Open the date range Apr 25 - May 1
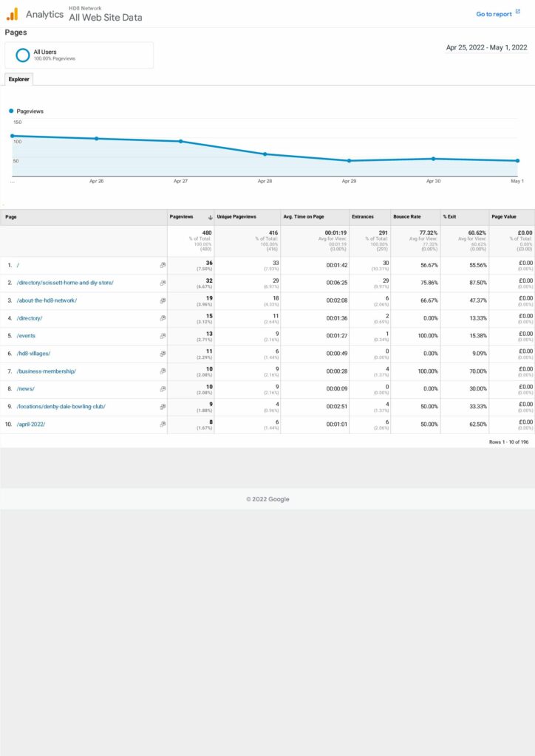 coord(486,48)
